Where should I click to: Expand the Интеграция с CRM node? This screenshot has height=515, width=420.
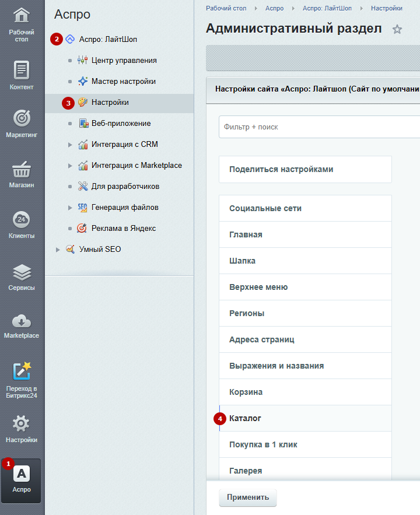[x=69, y=145]
